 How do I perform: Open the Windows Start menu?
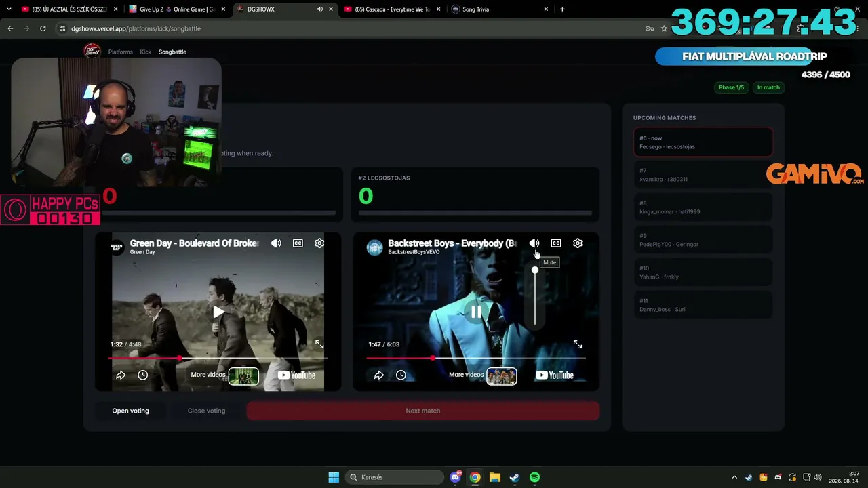[x=334, y=477]
